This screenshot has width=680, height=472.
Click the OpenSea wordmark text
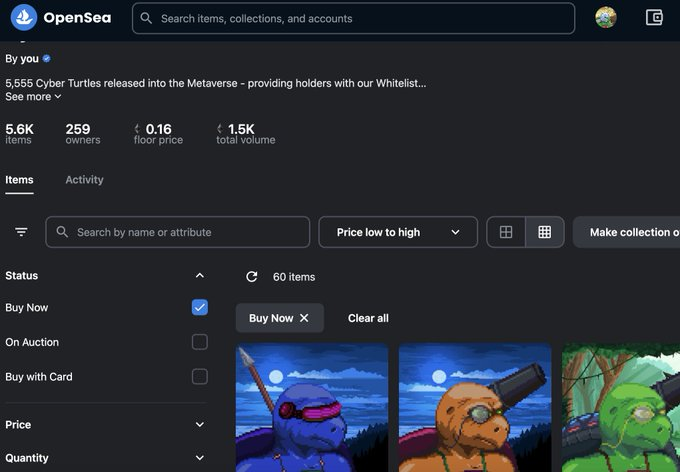[77, 18]
